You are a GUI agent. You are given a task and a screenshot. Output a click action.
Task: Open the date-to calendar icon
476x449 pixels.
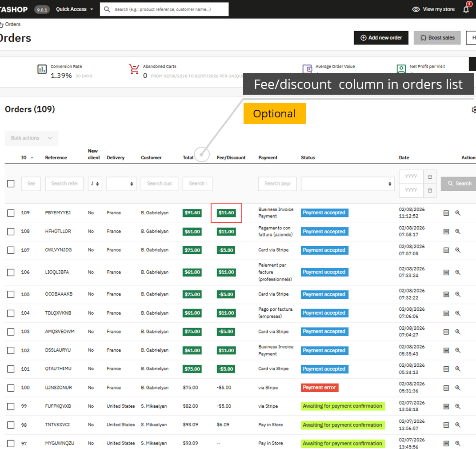tap(430, 191)
